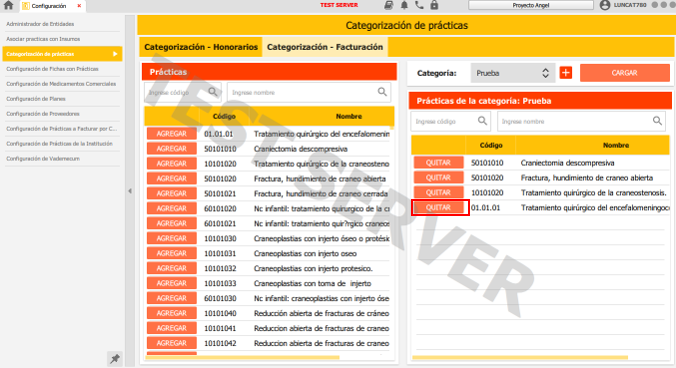Click the plus icon to add category
The height and width of the screenshot is (368, 676).
click(566, 73)
